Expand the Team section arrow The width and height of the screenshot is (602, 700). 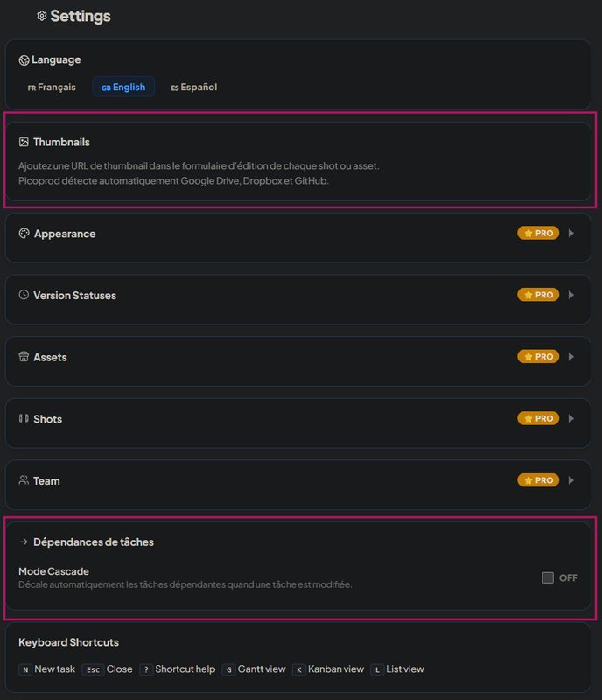pos(571,480)
